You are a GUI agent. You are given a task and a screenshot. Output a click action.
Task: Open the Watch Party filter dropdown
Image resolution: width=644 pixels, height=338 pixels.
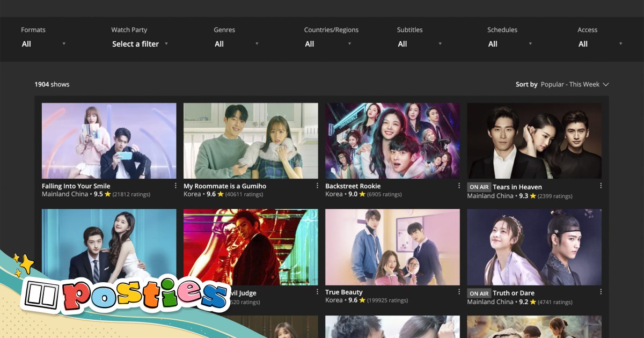pos(140,44)
